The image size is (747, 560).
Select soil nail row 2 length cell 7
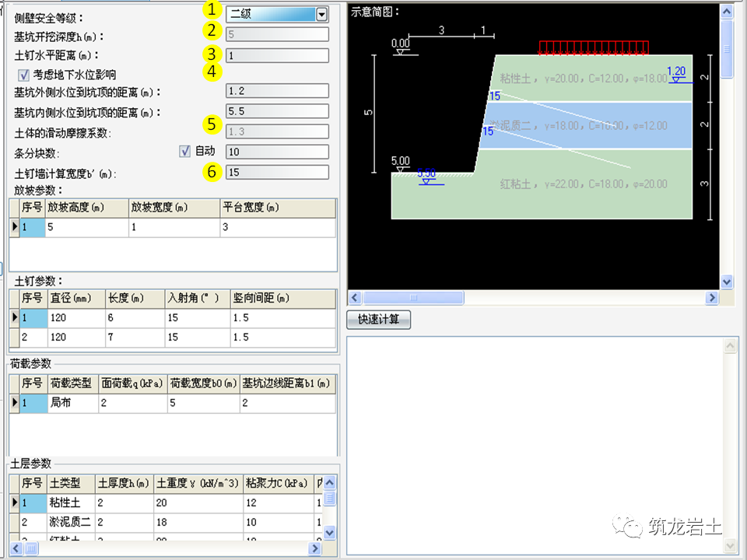point(135,337)
